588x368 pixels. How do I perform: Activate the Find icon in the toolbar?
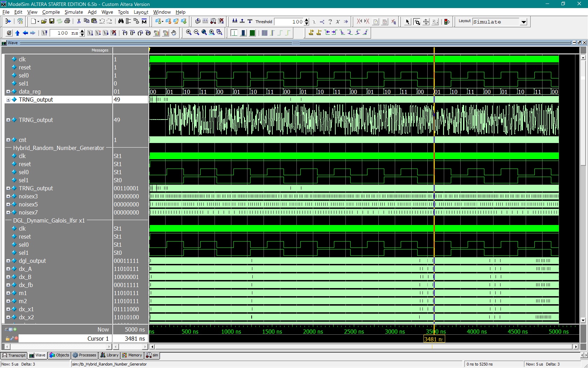tap(121, 21)
